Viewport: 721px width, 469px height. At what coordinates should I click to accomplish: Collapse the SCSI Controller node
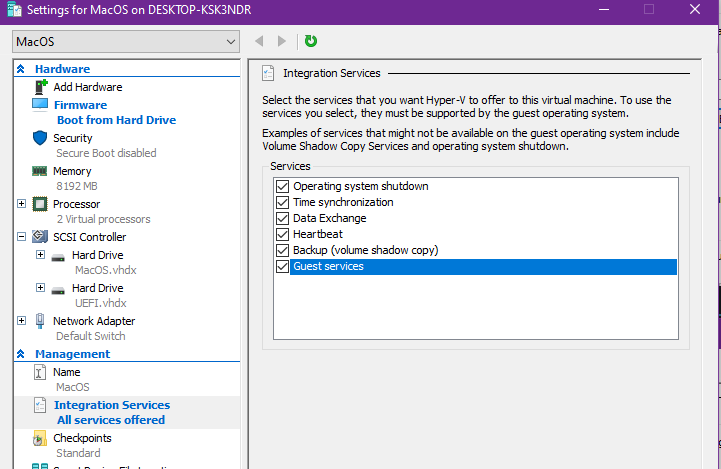pyautogui.click(x=22, y=237)
